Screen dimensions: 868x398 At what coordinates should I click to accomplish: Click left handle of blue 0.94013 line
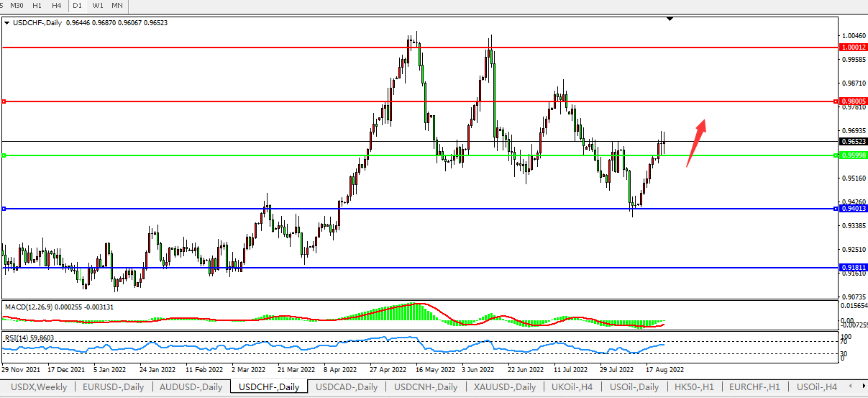[4, 209]
